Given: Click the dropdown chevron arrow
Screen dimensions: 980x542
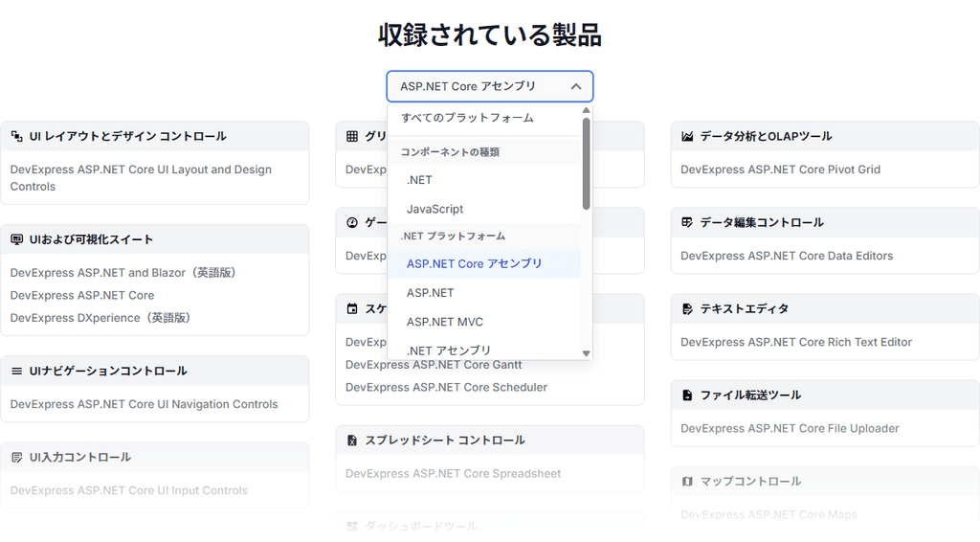Looking at the screenshot, I should (x=576, y=86).
